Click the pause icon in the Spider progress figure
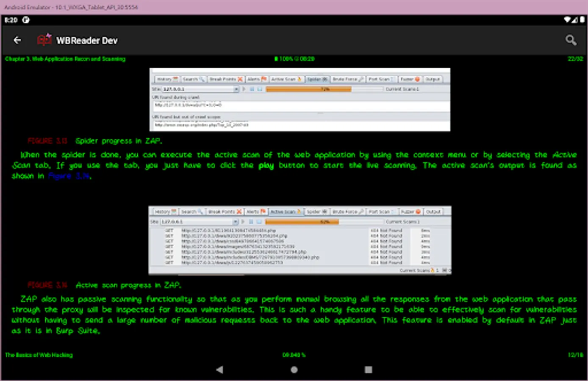The height and width of the screenshot is (381, 588). click(252, 89)
